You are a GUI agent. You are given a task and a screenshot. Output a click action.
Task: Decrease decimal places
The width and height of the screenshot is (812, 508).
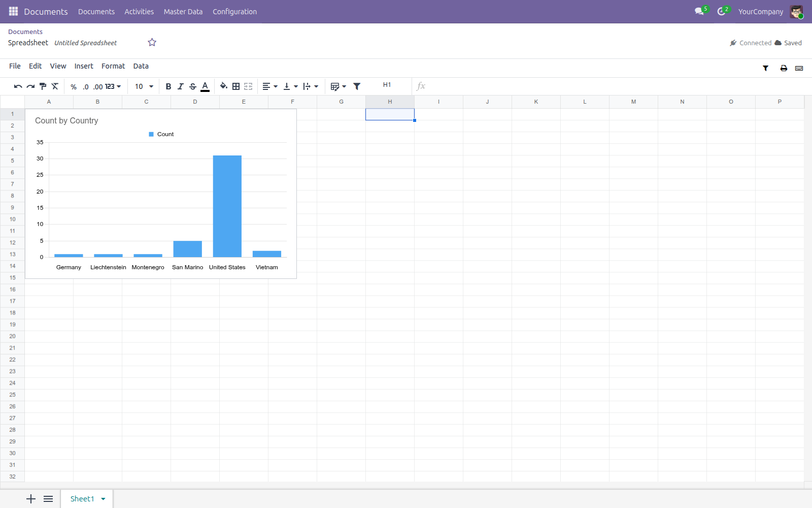(x=86, y=87)
